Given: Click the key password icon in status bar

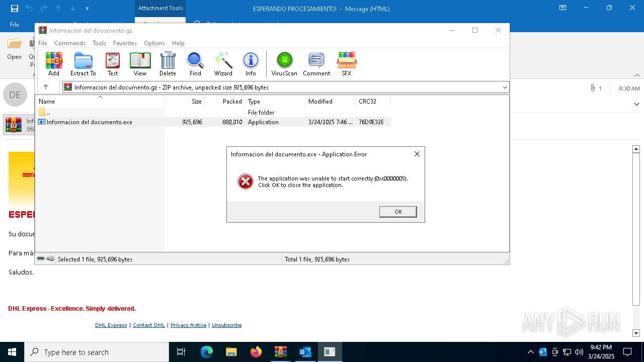Looking at the screenshot, I should pos(50,259).
